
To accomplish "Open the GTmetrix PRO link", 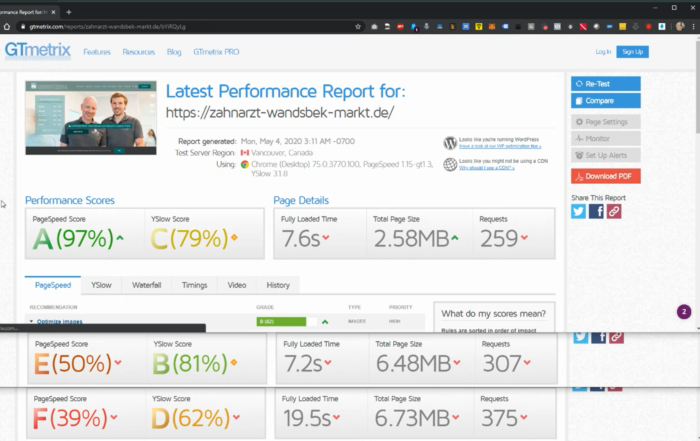I will (x=216, y=52).
